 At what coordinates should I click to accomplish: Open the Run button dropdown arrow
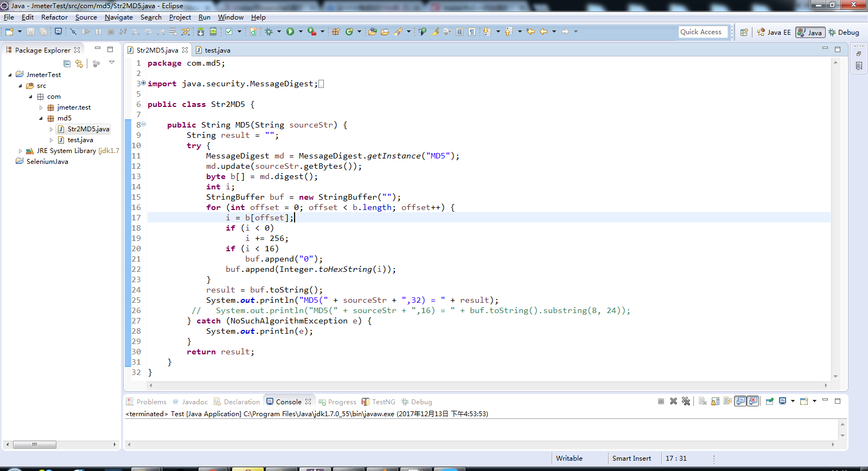301,31
